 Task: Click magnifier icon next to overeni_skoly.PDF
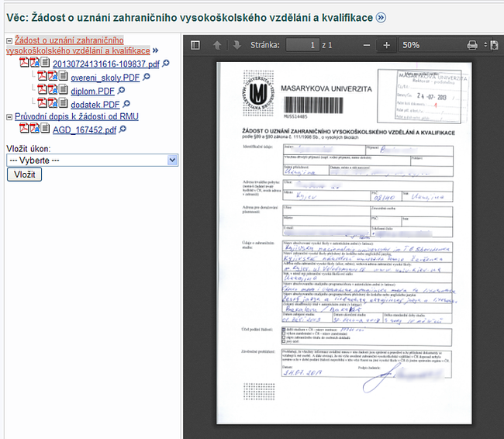click(x=147, y=78)
